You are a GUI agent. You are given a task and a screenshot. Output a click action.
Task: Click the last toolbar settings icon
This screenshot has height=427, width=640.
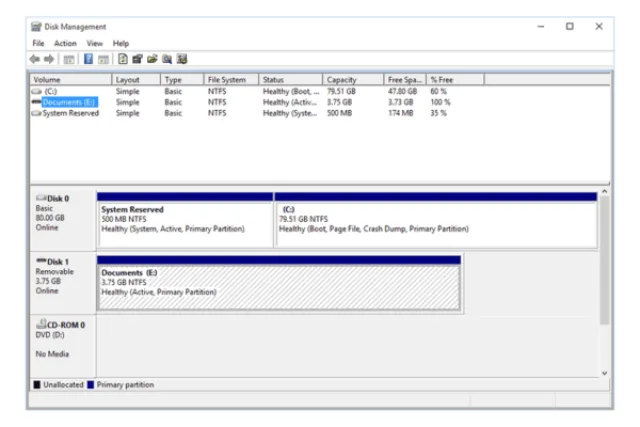point(182,59)
